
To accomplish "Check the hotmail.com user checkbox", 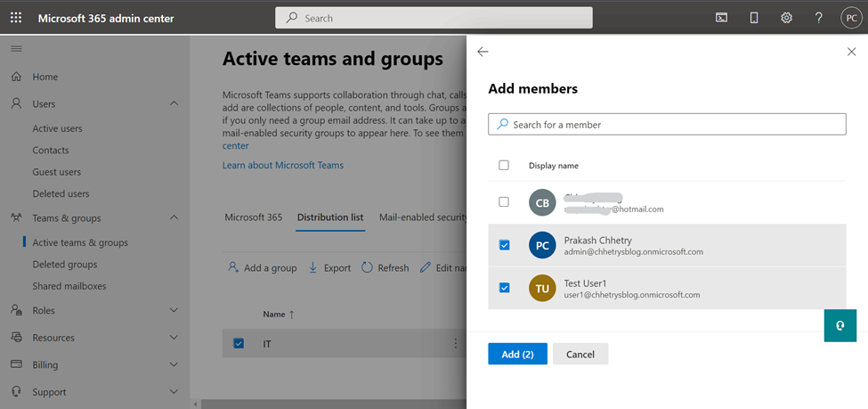I will 504,202.
